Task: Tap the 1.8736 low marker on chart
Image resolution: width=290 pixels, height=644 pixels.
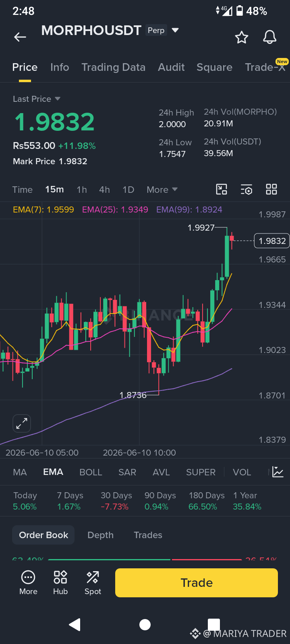Action: 133,395
